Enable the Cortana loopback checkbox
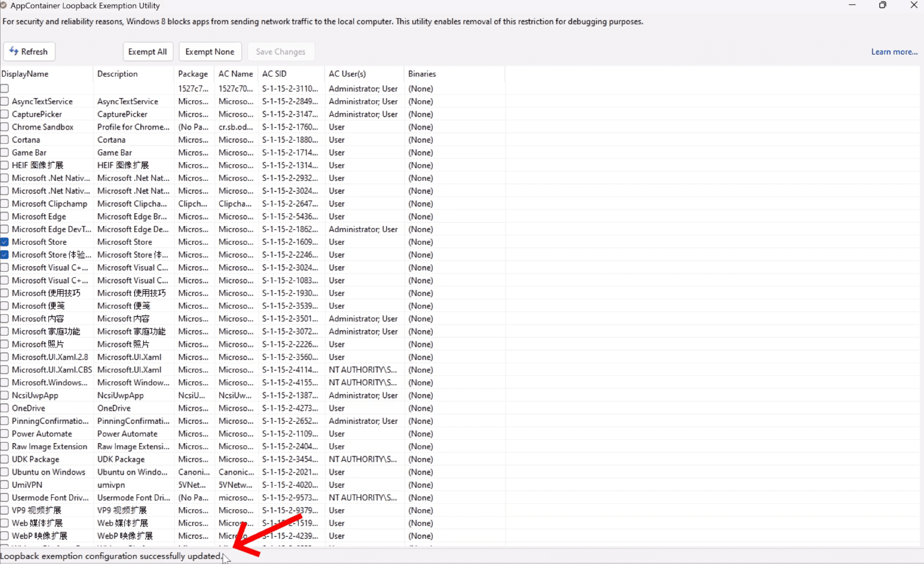The height and width of the screenshot is (564, 924). click(x=4, y=140)
